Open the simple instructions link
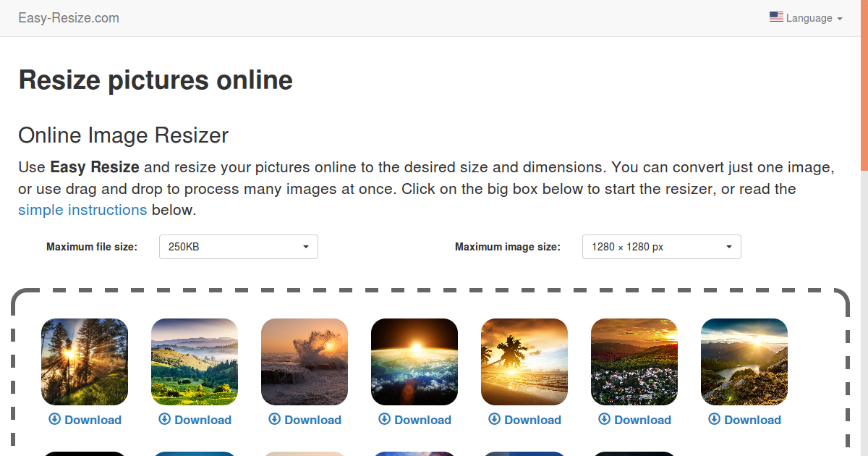 (82, 210)
